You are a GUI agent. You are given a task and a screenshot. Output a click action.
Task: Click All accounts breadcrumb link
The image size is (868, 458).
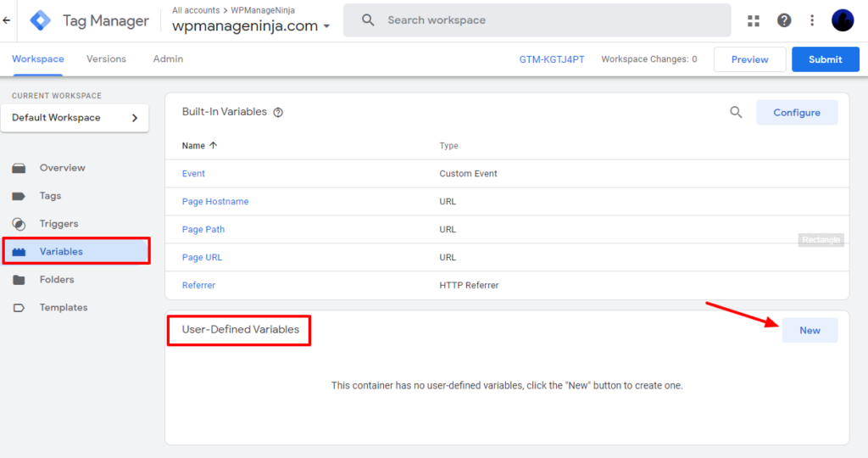click(196, 10)
